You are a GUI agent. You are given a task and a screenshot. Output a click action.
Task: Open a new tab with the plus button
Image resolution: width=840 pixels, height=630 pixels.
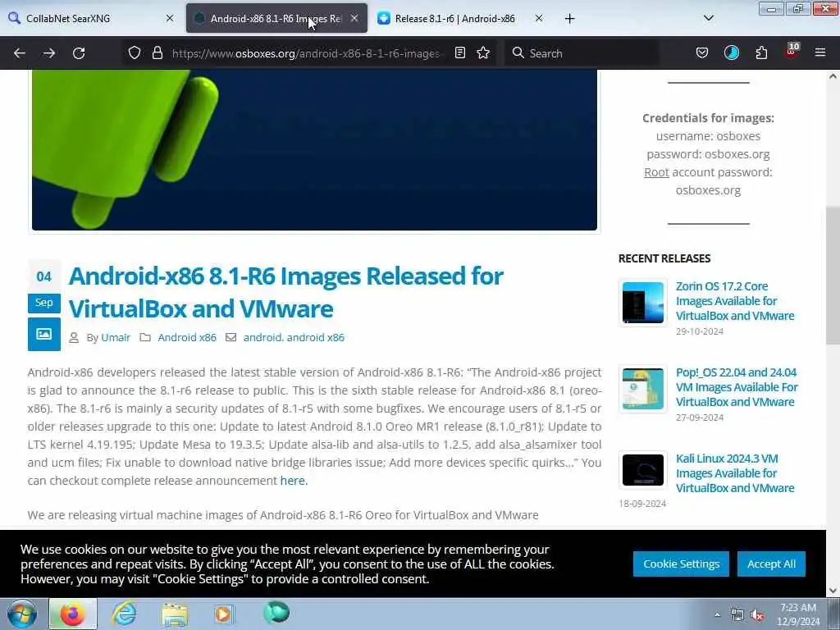[569, 19]
